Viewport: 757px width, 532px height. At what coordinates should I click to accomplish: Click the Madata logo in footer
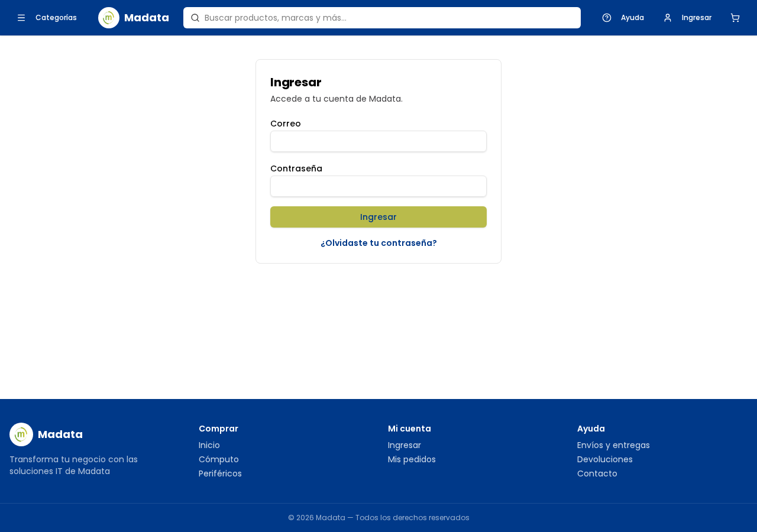pos(21,434)
